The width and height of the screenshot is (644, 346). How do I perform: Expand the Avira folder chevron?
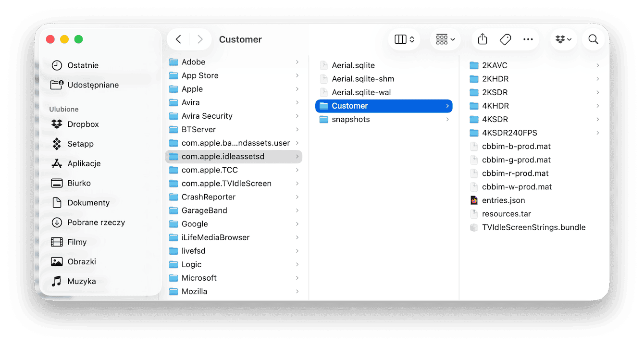[x=297, y=102]
